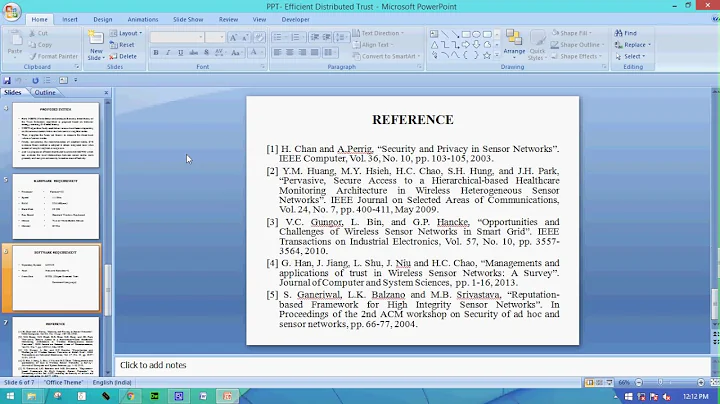The height and width of the screenshot is (404, 720).
Task: Click Increase Font Size icon
Action: 233,38
